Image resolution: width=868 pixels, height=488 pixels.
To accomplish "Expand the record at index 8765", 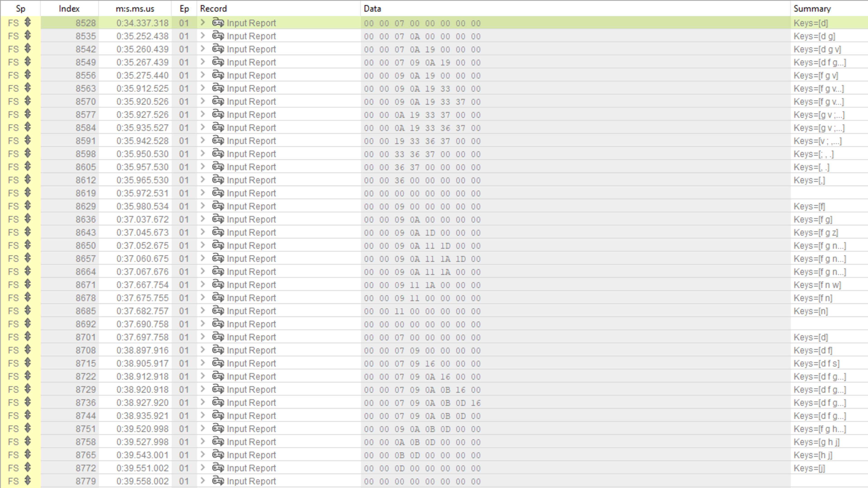I will (203, 455).
